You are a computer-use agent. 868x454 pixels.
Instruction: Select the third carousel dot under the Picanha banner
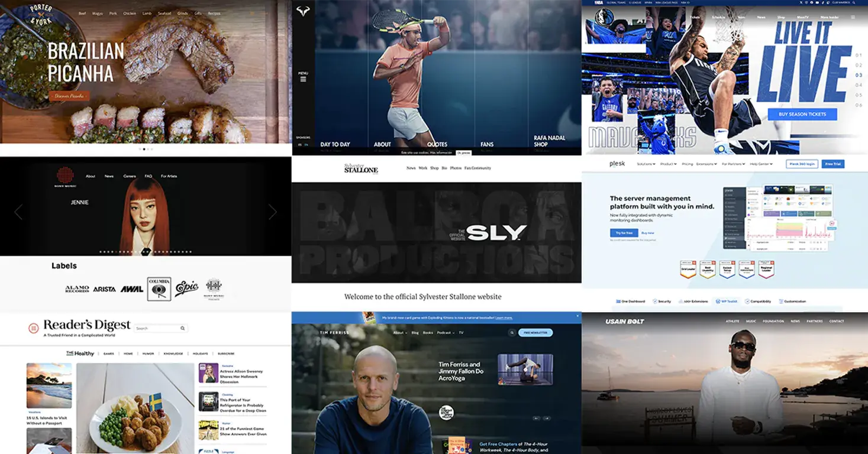coord(148,149)
